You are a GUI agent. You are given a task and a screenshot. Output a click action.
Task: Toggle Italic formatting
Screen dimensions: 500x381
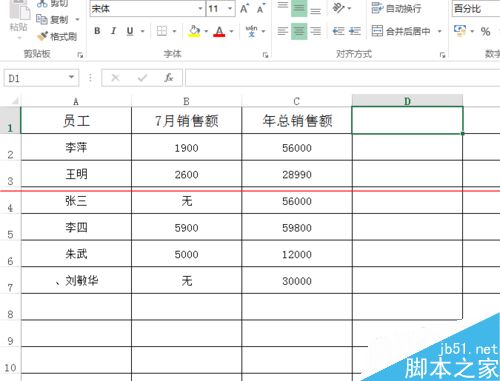click(x=113, y=31)
